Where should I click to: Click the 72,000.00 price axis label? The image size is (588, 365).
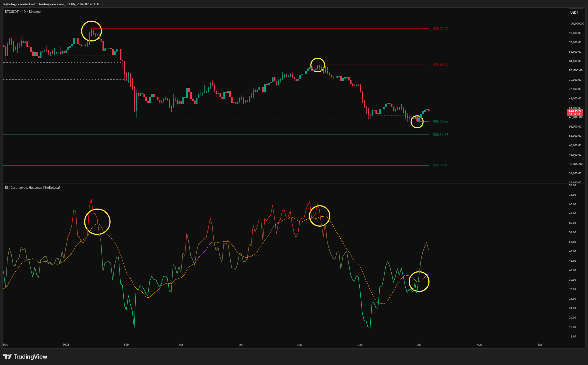tap(575, 89)
